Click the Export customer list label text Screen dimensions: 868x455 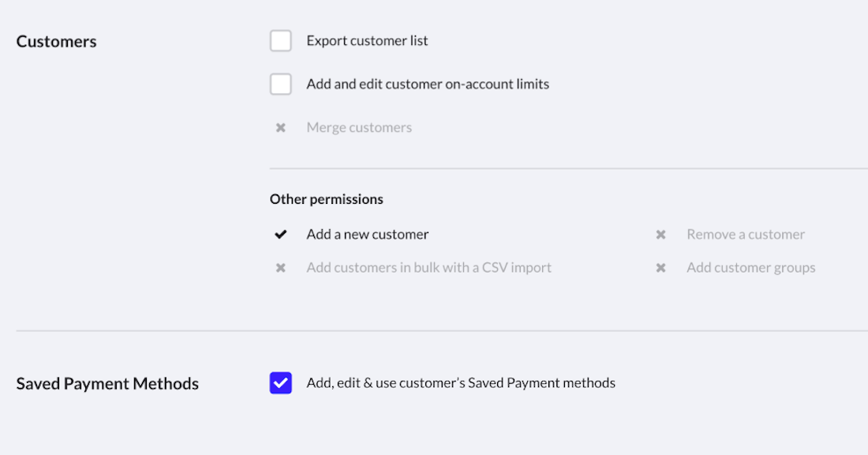coord(367,41)
